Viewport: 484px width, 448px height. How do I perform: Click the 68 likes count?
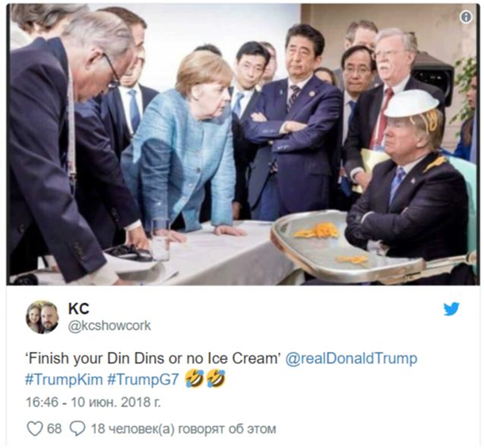coord(54,429)
